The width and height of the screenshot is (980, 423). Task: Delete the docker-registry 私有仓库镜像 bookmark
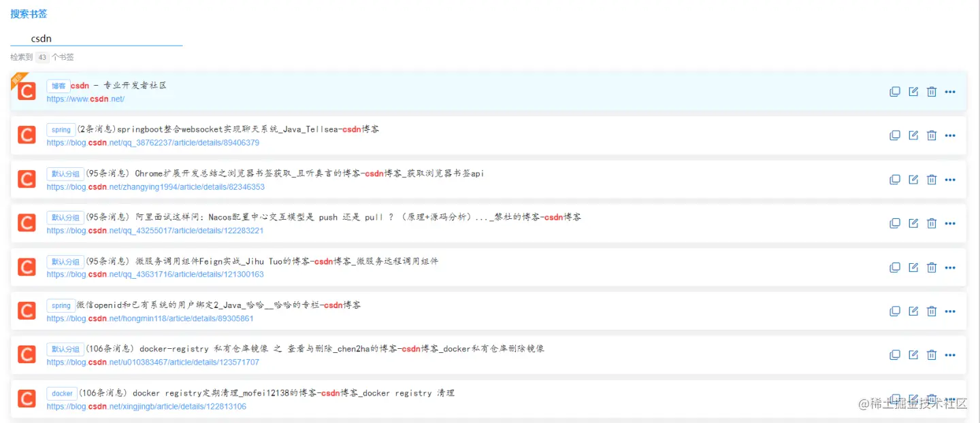coord(932,354)
